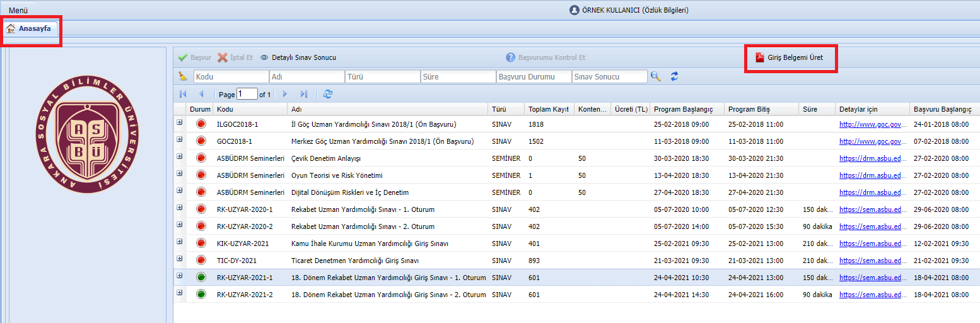Generate entry document with Giriş Belgemi Üret
The width and height of the screenshot is (980, 323).
click(x=789, y=57)
